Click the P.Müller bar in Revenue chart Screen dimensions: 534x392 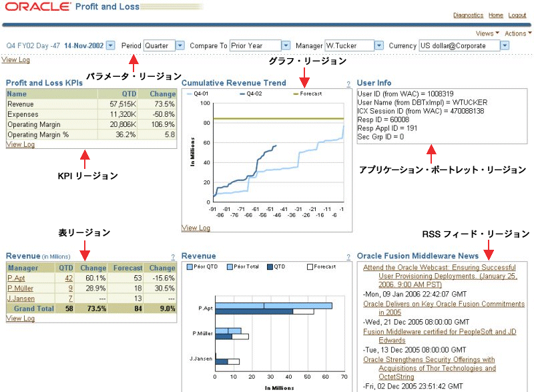pos(232,334)
